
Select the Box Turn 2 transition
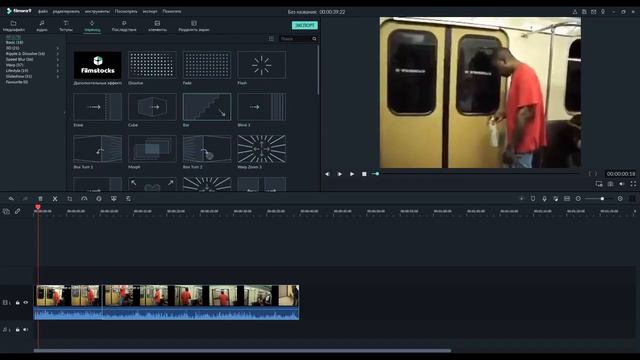207,149
